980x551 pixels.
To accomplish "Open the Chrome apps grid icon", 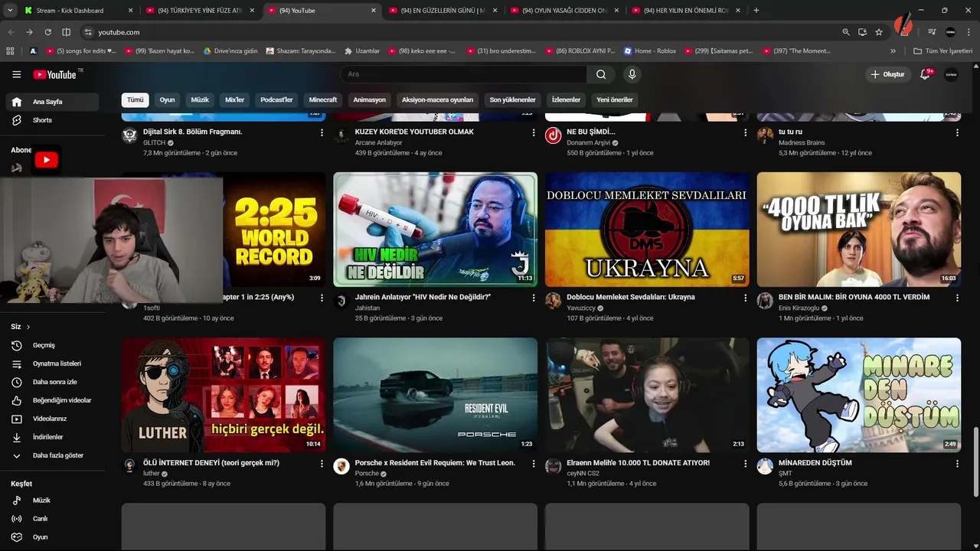I will tap(10, 51).
